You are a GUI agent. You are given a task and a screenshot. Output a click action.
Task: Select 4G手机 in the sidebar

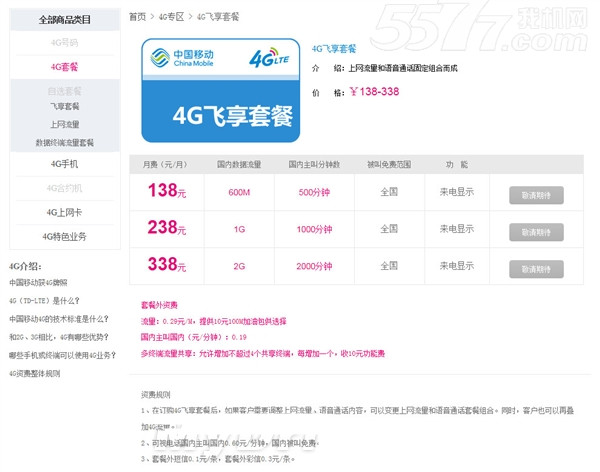click(65, 164)
